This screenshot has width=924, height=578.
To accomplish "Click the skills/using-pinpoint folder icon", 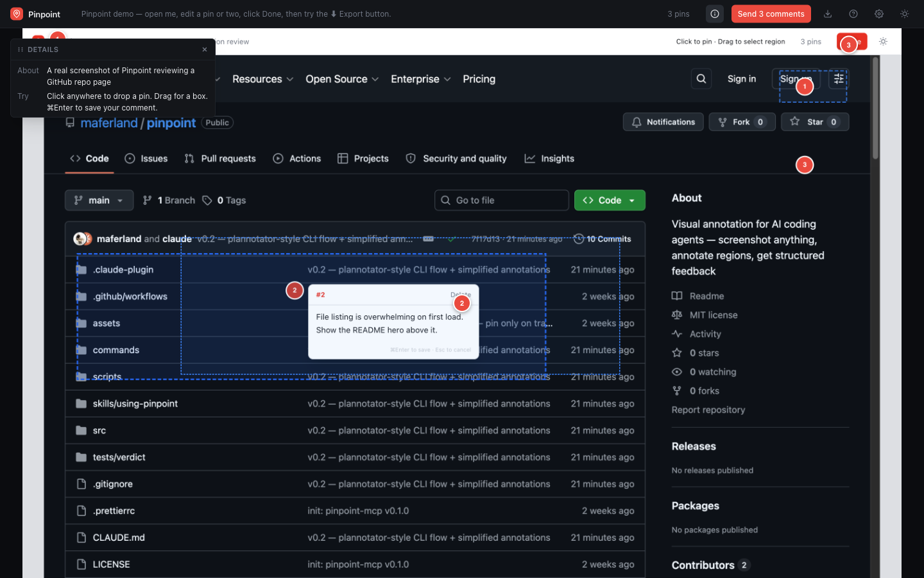I will coord(81,403).
